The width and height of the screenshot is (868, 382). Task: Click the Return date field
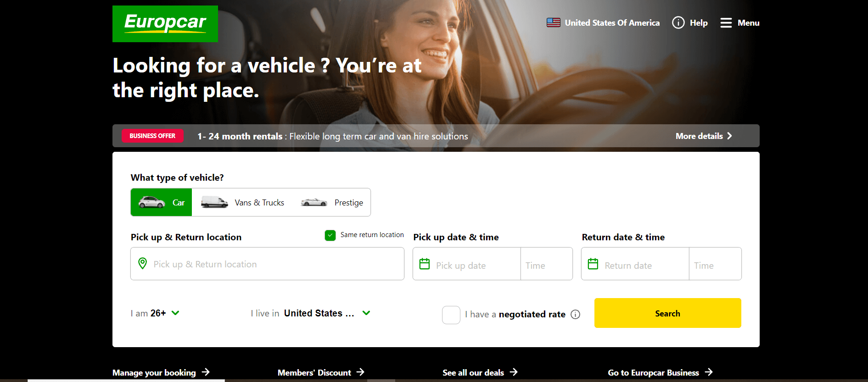[x=635, y=264]
